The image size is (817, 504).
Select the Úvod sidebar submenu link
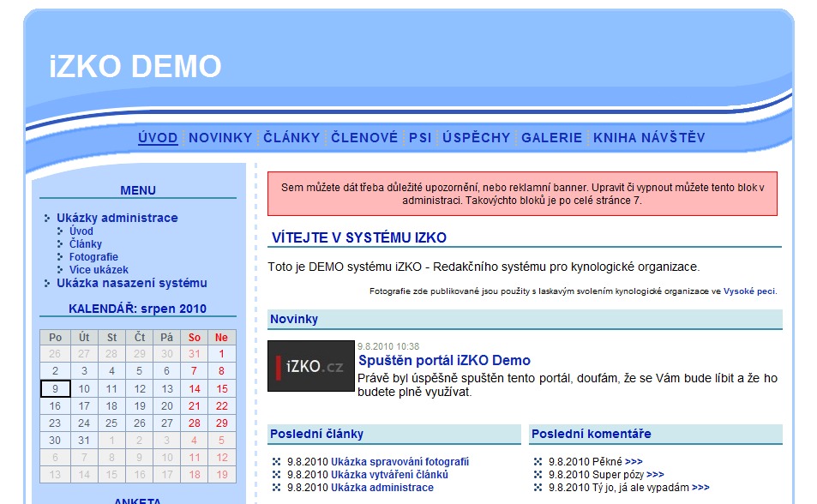[81, 231]
